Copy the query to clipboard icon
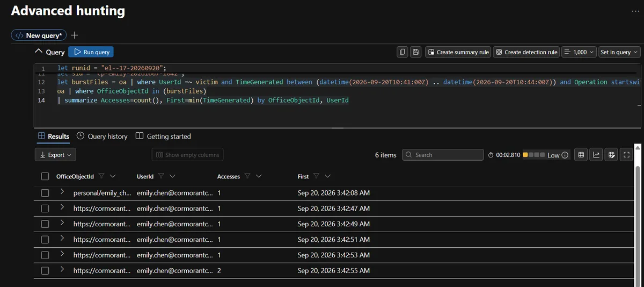 (x=402, y=52)
